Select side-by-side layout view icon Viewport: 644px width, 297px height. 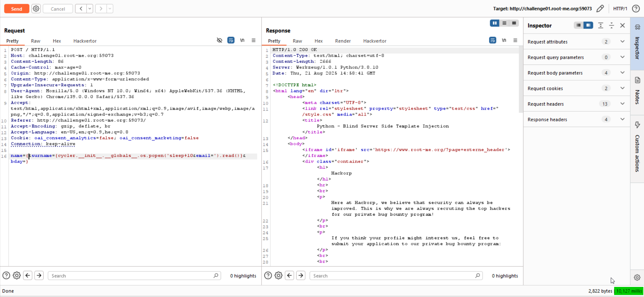(494, 23)
